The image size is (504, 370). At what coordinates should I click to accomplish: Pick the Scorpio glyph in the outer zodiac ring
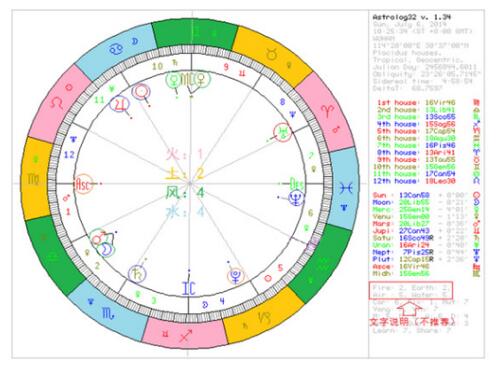pyautogui.click(x=108, y=313)
